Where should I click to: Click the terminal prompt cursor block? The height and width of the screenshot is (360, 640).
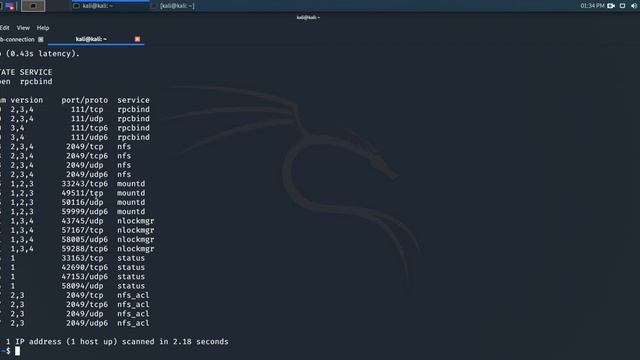[x=17, y=351]
